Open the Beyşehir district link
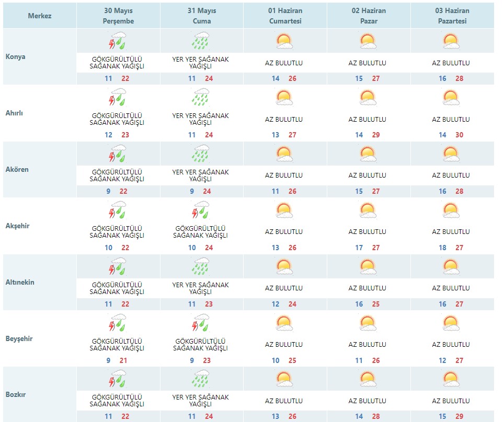504x422 pixels. tap(19, 338)
